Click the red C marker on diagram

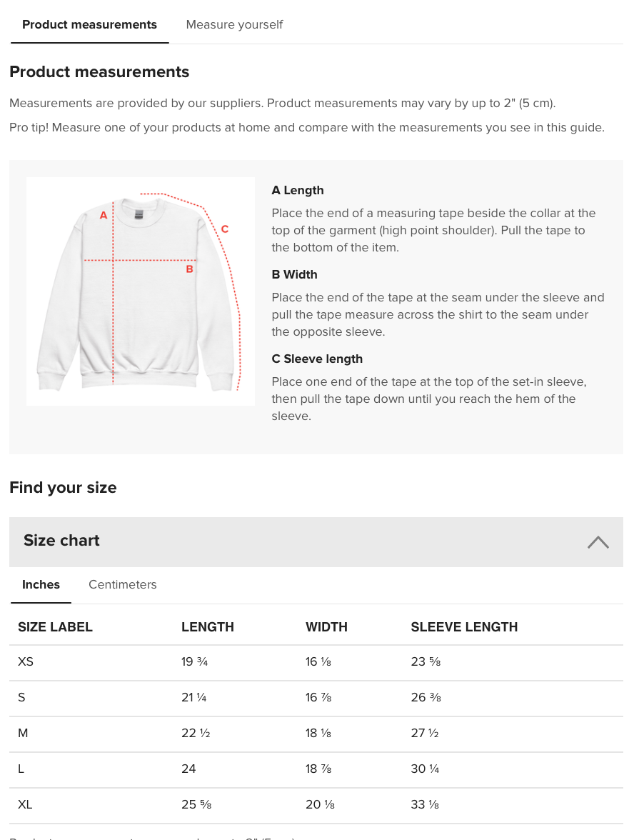[225, 229]
